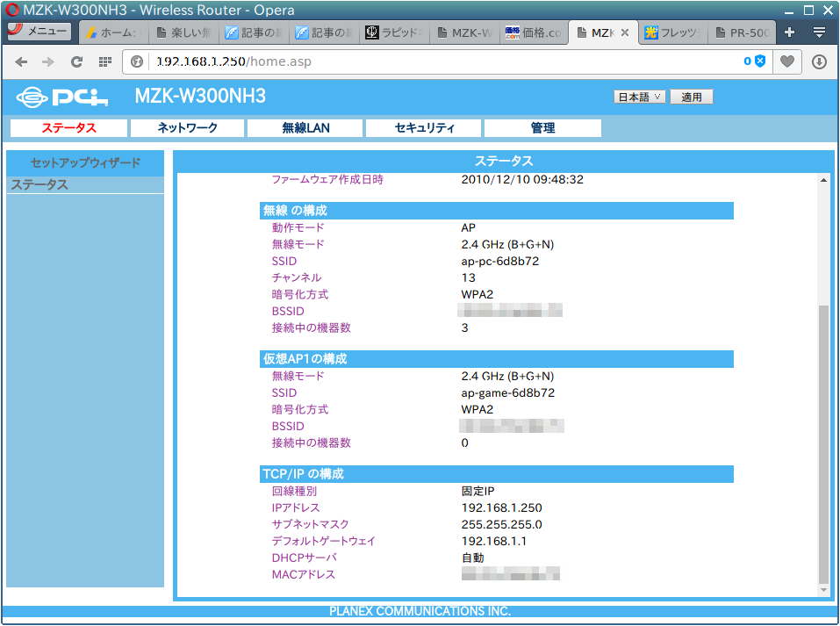Maximize the Opera window
The image size is (840, 626).
click(809, 11)
